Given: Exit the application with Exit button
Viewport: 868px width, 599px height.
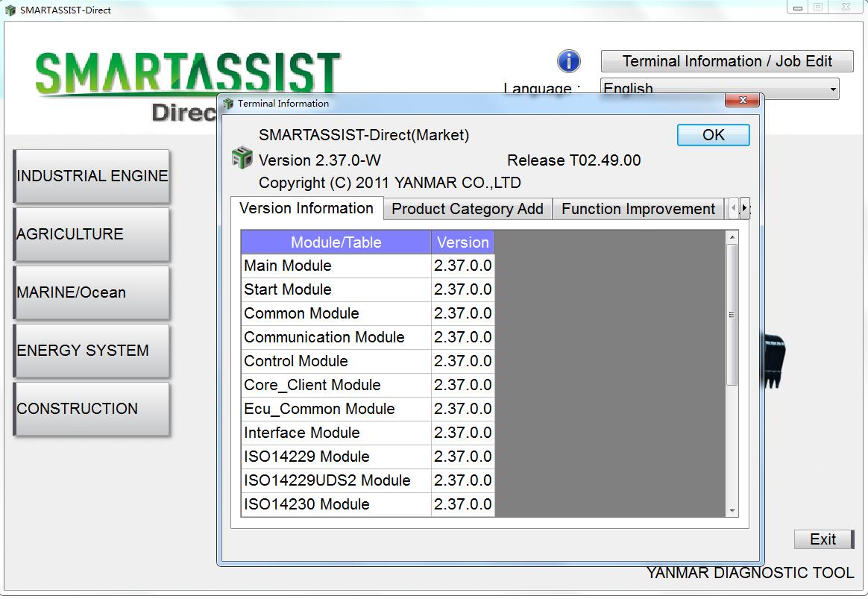Looking at the screenshot, I should click(824, 539).
